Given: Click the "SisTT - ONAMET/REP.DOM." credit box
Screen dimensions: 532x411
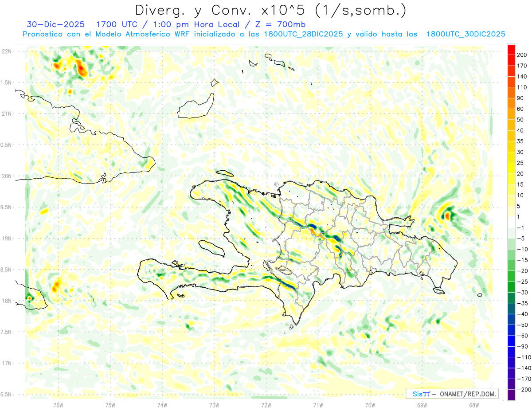Looking at the screenshot, I should click(452, 394).
